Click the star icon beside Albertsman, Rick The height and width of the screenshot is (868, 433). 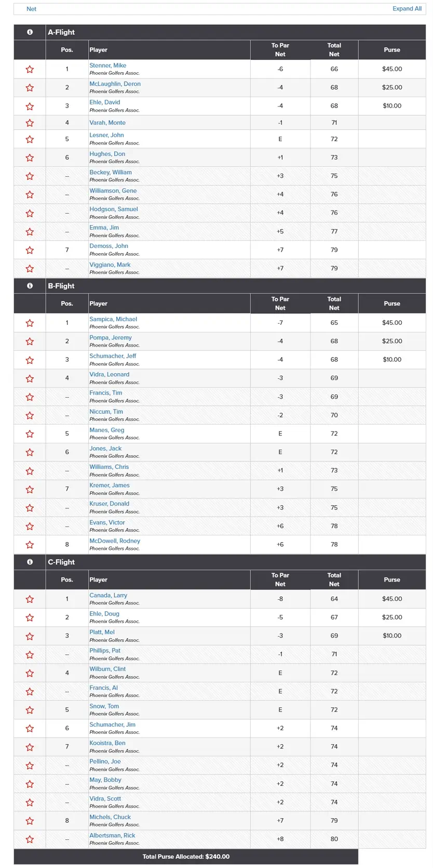[x=30, y=839]
